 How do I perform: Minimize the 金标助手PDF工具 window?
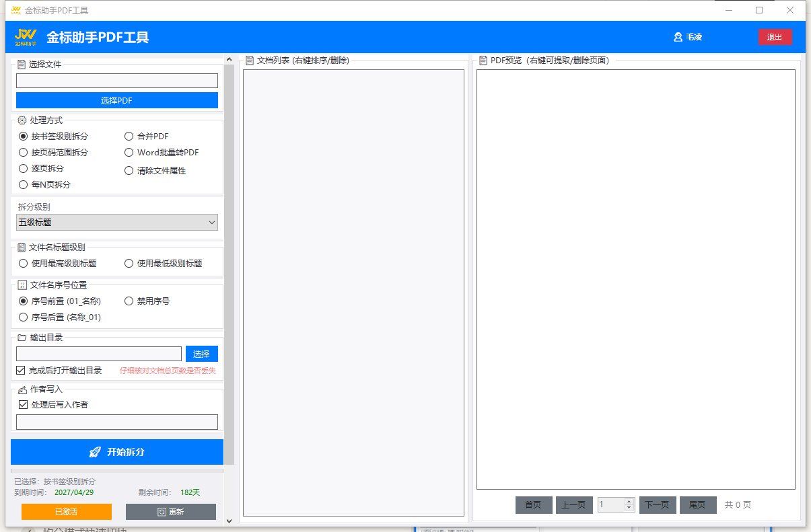tap(729, 10)
